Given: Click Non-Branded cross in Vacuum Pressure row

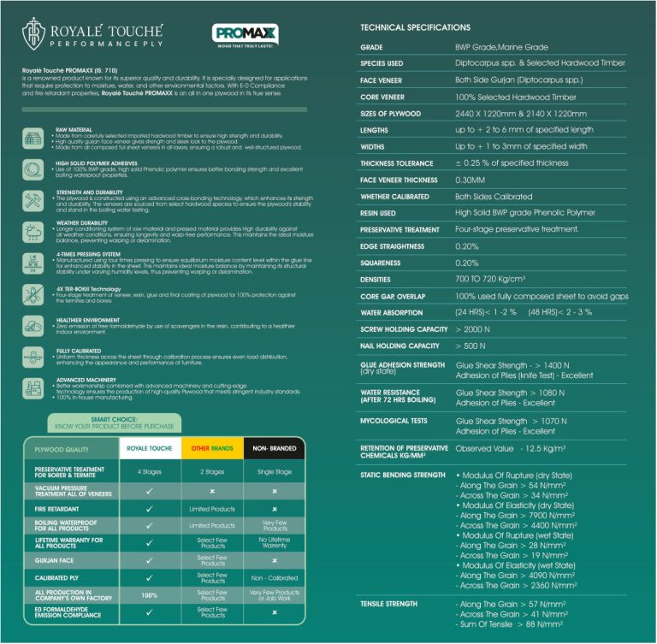Looking at the screenshot, I should [275, 491].
